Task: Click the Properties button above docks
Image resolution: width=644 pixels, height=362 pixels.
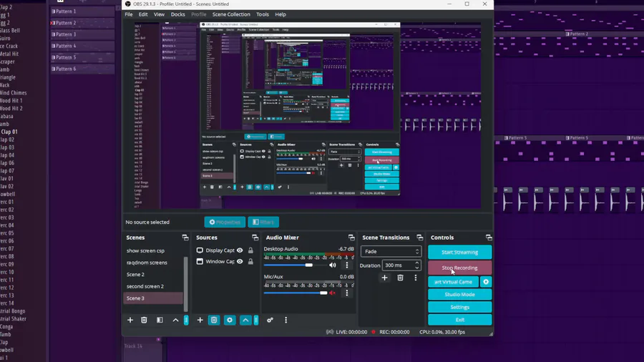Action: 225,222
